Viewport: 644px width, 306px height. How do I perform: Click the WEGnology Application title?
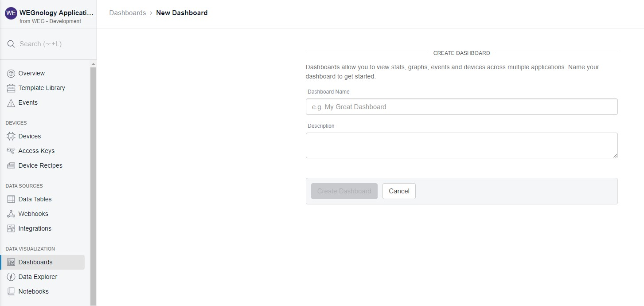pos(56,13)
